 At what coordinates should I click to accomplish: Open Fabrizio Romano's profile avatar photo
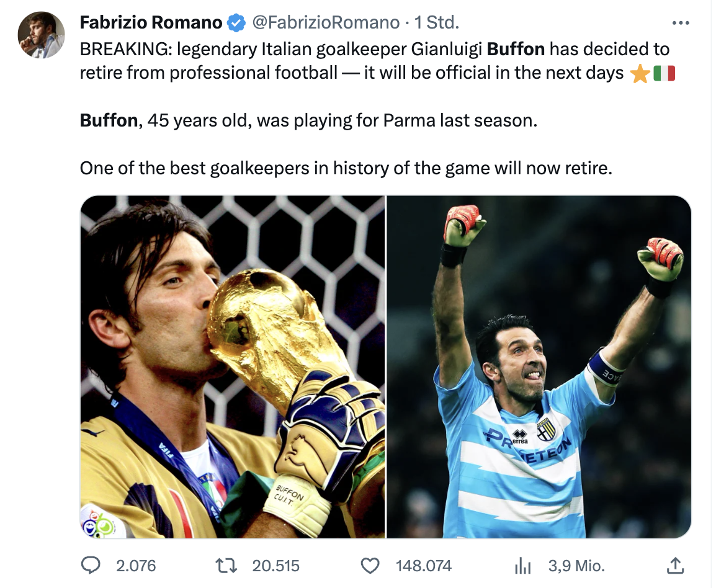(x=41, y=35)
